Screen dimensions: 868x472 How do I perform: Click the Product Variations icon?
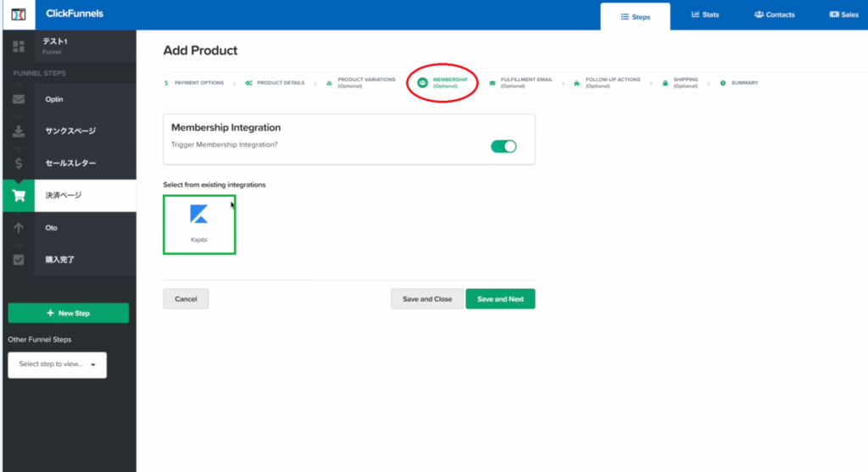330,83
